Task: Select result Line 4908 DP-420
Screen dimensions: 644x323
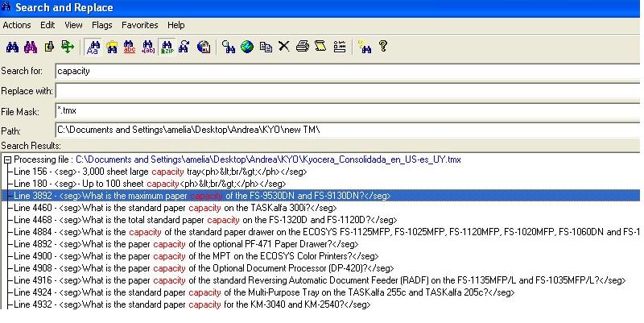Action: pyautogui.click(x=204, y=268)
